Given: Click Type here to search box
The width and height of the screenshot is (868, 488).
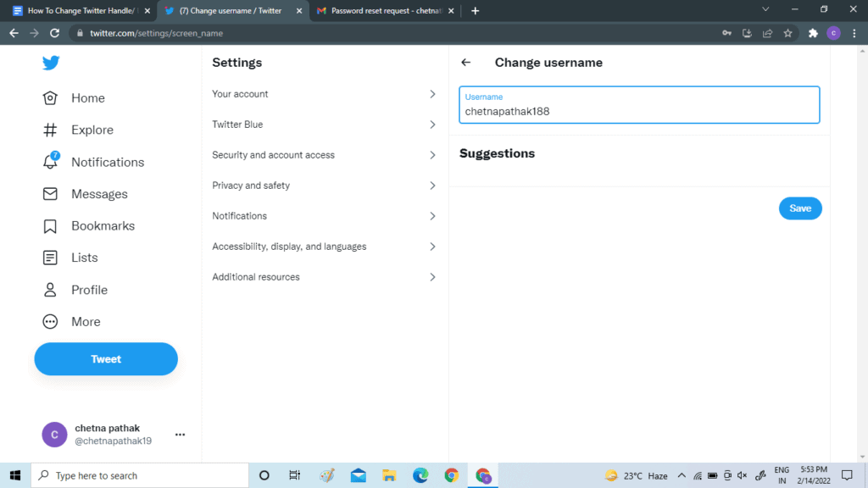Looking at the screenshot, I should pyautogui.click(x=140, y=475).
